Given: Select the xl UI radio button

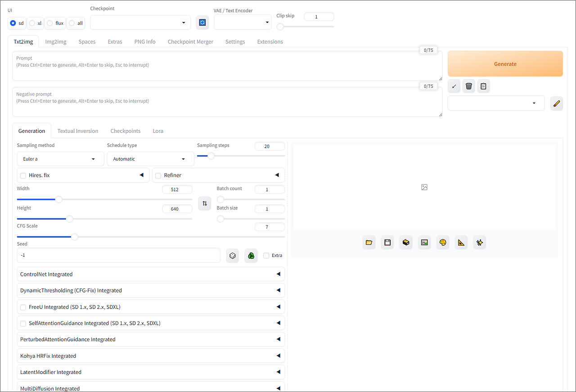Looking at the screenshot, I should click(32, 23).
